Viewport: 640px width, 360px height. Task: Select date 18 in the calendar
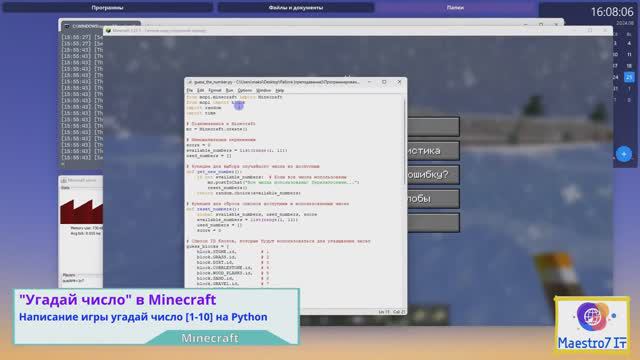tap(629, 66)
